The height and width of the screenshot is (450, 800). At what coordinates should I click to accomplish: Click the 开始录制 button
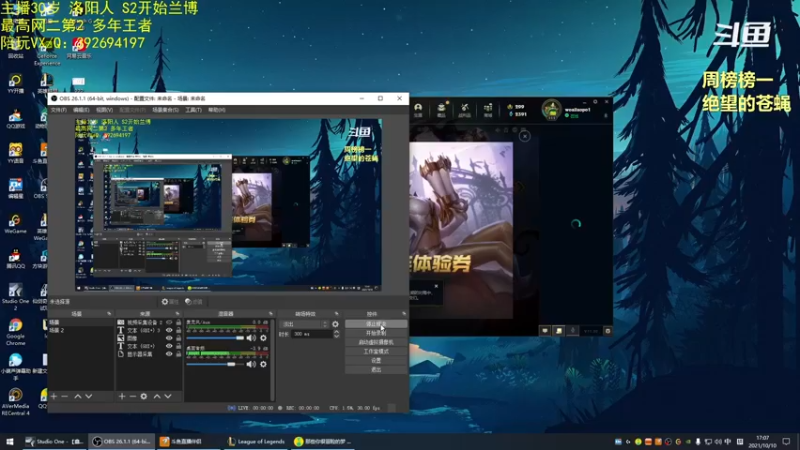[376, 333]
